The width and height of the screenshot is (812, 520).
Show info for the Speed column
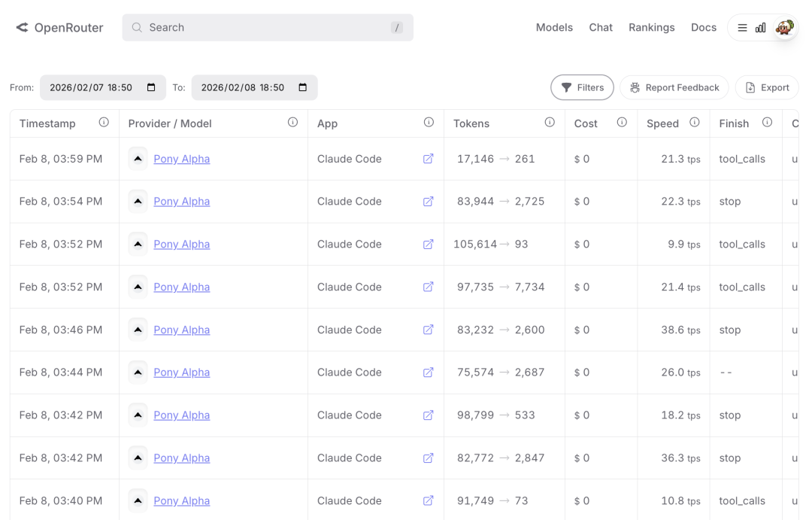pyautogui.click(x=695, y=123)
